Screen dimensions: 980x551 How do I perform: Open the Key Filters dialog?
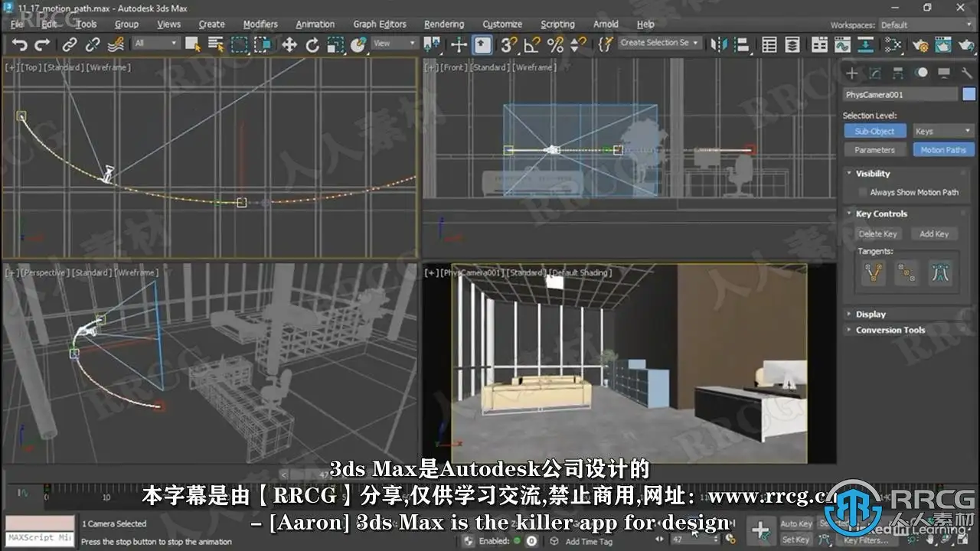tap(866, 540)
